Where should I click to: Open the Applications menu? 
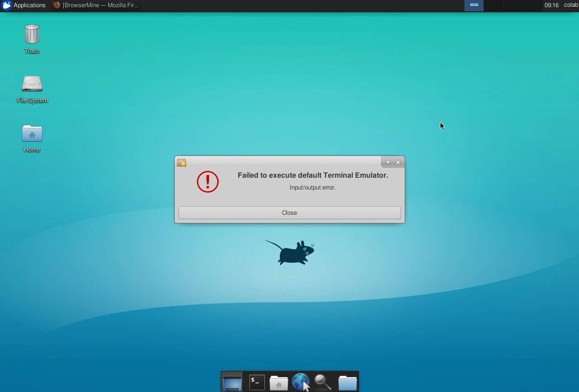[24, 5]
